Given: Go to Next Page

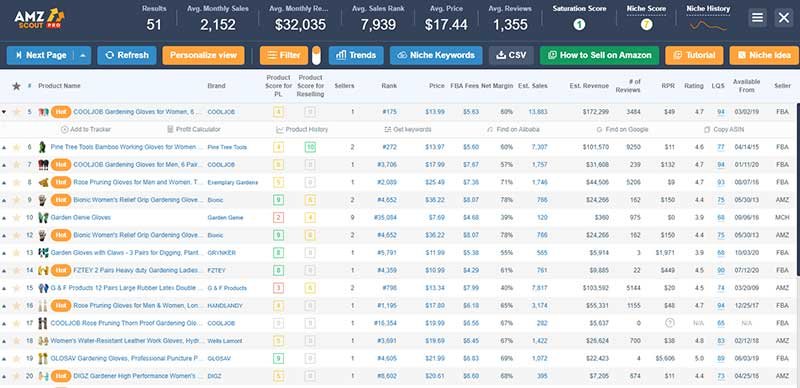Looking at the screenshot, I should click(41, 55).
